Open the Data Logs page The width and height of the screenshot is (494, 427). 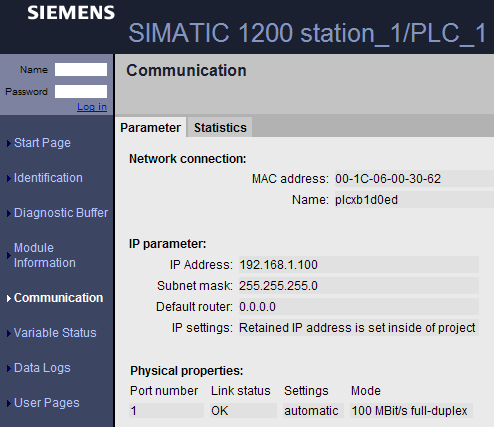(x=42, y=368)
